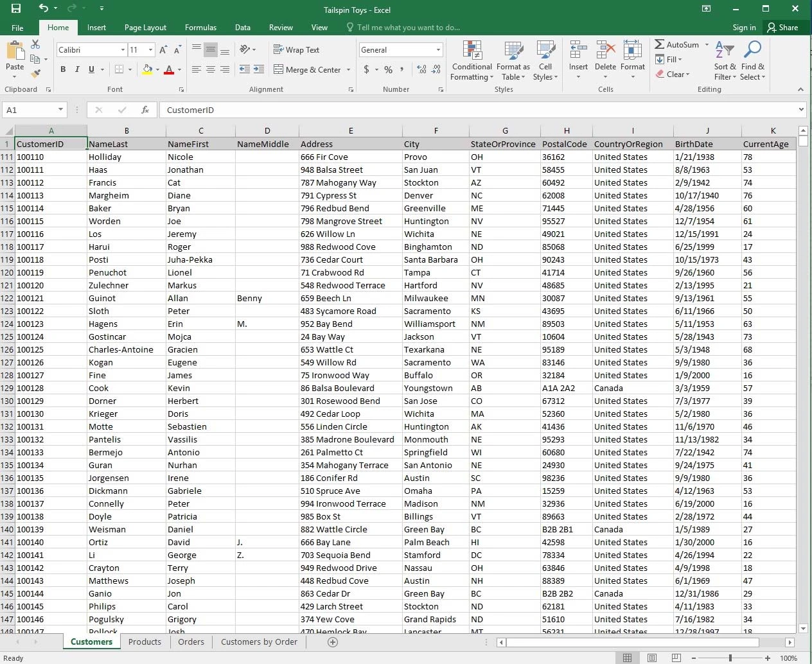This screenshot has width=812, height=664.
Task: Click the Share button
Action: point(782,28)
